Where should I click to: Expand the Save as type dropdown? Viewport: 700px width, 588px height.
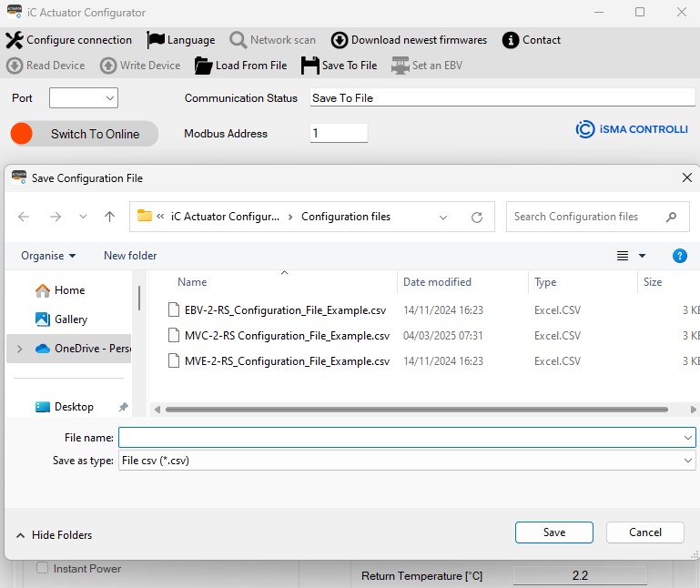(x=687, y=461)
